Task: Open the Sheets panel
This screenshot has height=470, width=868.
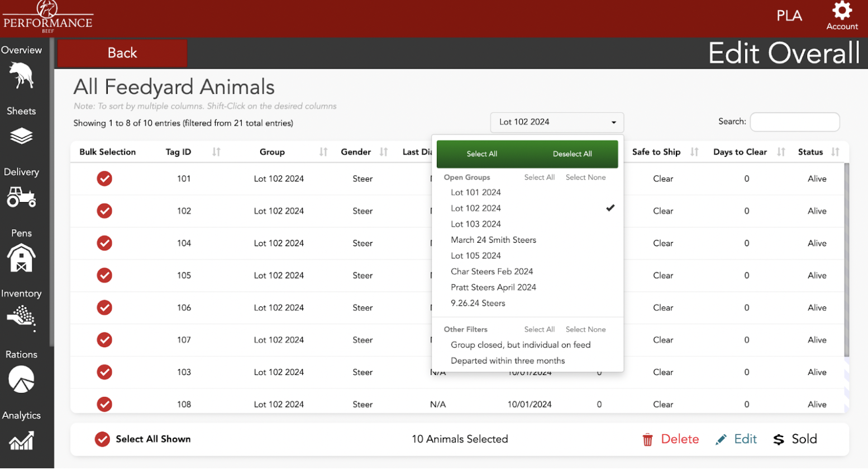Action: [22, 136]
